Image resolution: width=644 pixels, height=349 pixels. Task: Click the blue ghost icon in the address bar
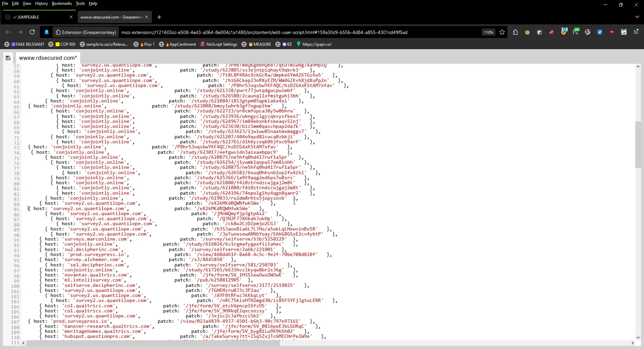point(46,32)
